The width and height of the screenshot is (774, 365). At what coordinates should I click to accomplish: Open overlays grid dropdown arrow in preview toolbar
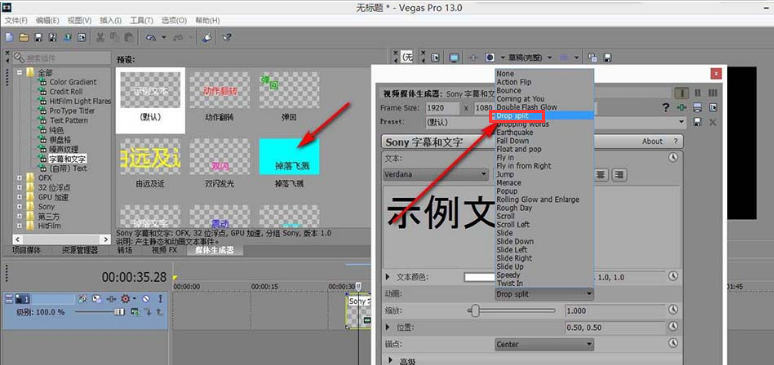pyautogui.click(x=577, y=58)
